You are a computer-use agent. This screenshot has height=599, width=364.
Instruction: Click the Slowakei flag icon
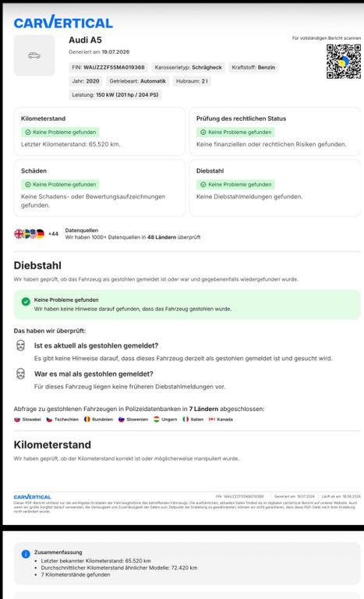tap(17, 420)
